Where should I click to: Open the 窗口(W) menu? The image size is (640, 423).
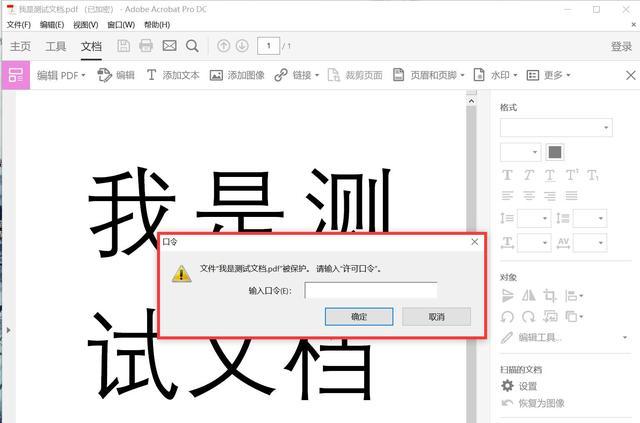pyautogui.click(x=121, y=25)
